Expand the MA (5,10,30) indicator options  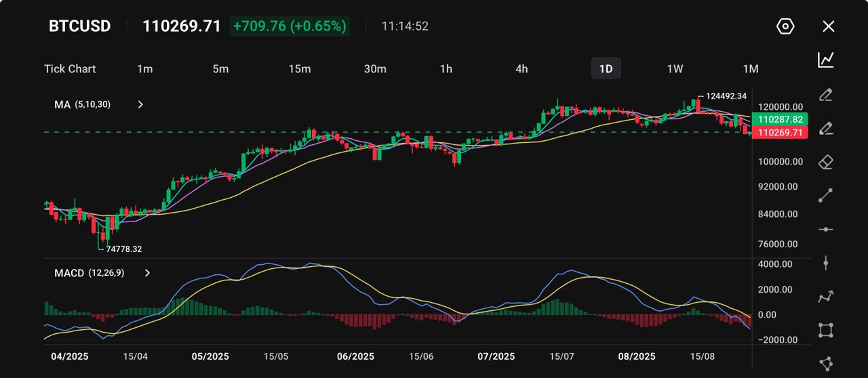140,105
